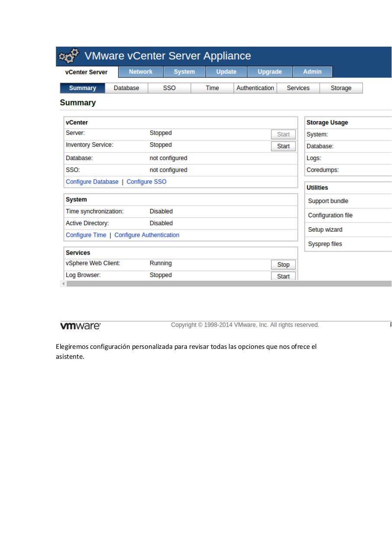Switch to the System tab
The height and width of the screenshot is (554, 392).
tap(184, 71)
